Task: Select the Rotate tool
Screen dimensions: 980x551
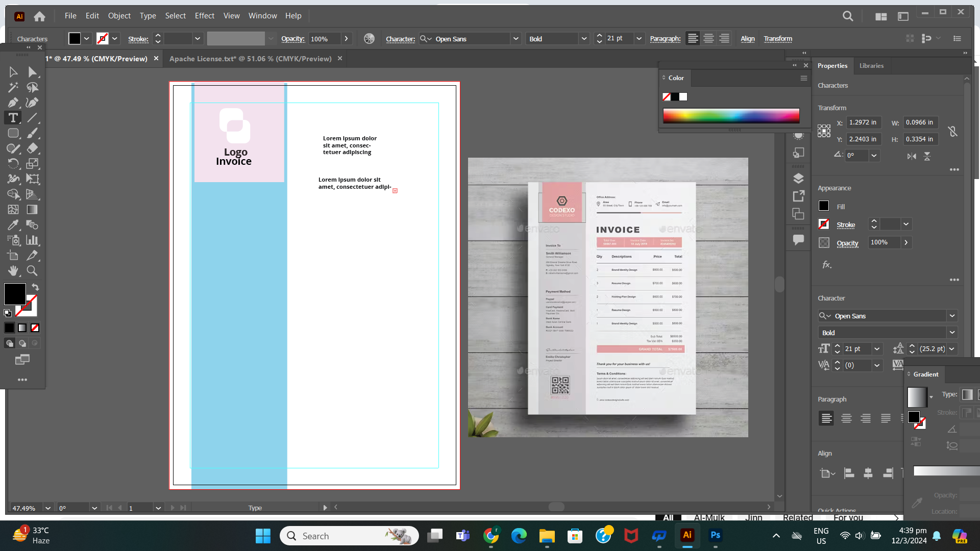Action: tap(13, 164)
